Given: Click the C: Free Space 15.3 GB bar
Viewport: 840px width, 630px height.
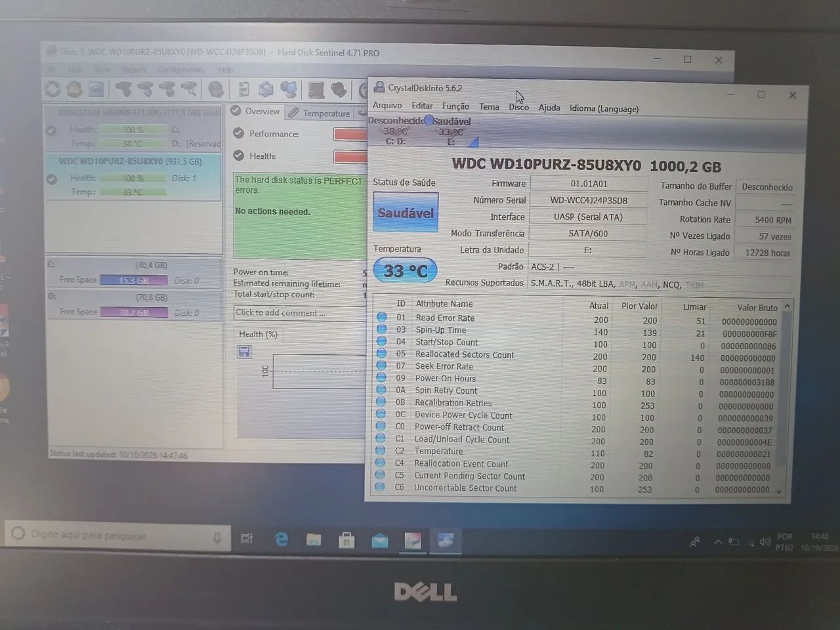Looking at the screenshot, I should click(133, 280).
